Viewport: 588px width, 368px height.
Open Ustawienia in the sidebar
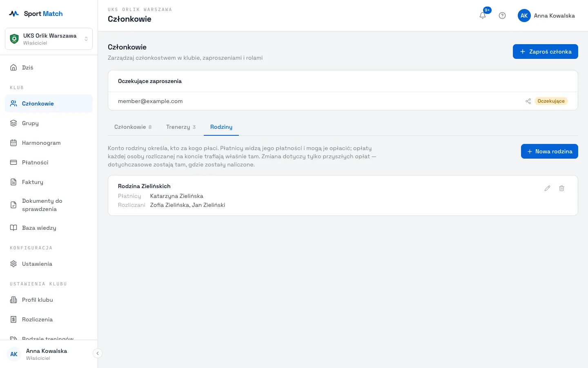(49, 264)
